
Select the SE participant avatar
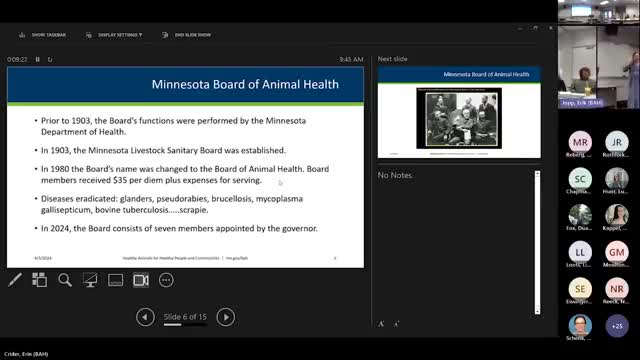coord(580,289)
